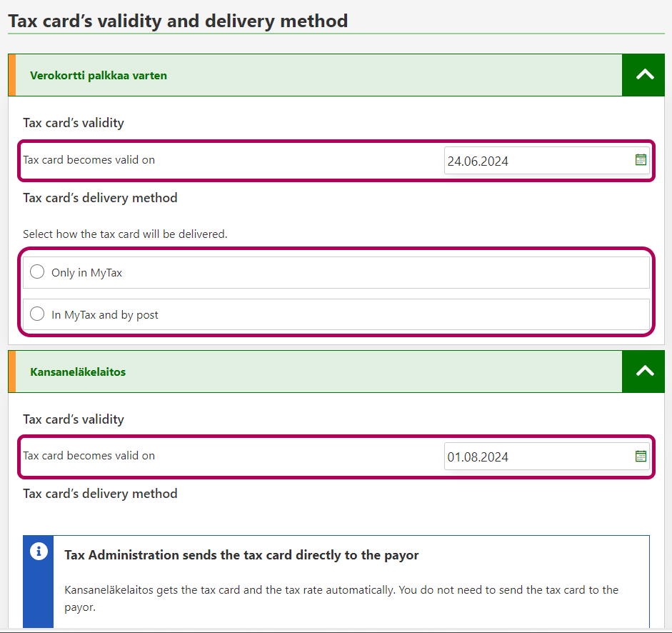This screenshot has height=633, width=672.
Task: Click "Tax card's delivery method" heading under Kansaneläkelaitos
Action: [x=100, y=494]
